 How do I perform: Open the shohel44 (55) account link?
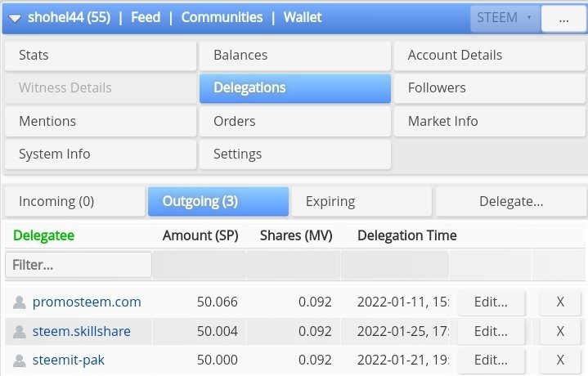69,17
